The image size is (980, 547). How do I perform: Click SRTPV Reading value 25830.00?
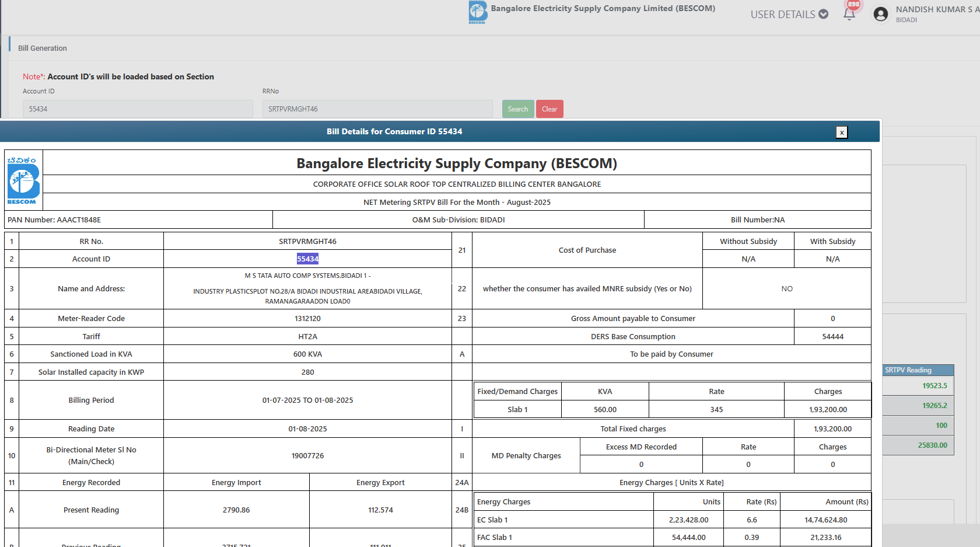933,445
